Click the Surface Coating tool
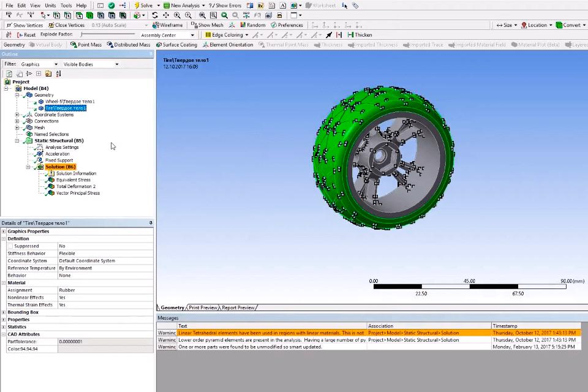Image resolution: width=588 pixels, height=392 pixels. coord(176,45)
